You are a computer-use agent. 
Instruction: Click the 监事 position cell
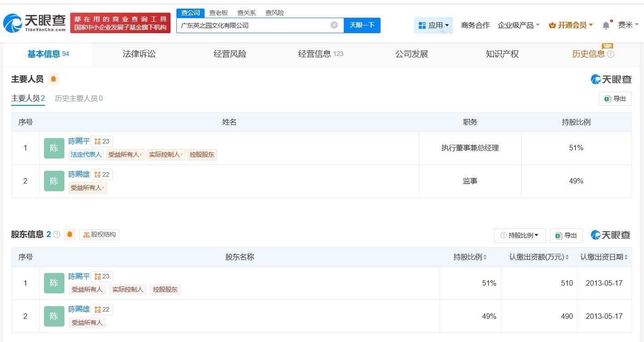470,181
